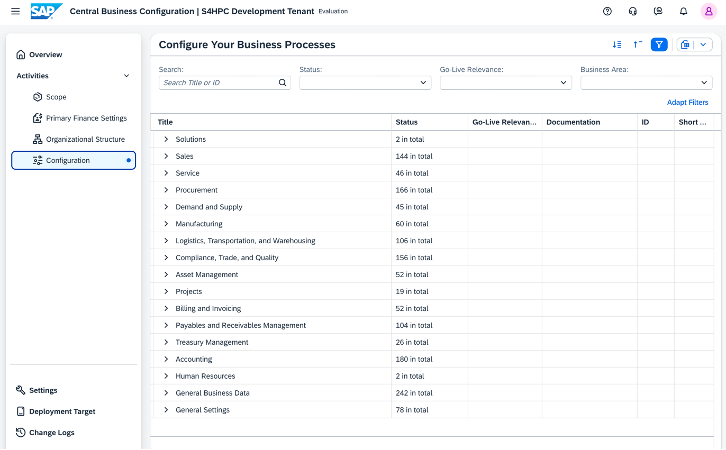Screen dimensions: 726x450
Task: Expand the Sales row
Action: click(166, 156)
